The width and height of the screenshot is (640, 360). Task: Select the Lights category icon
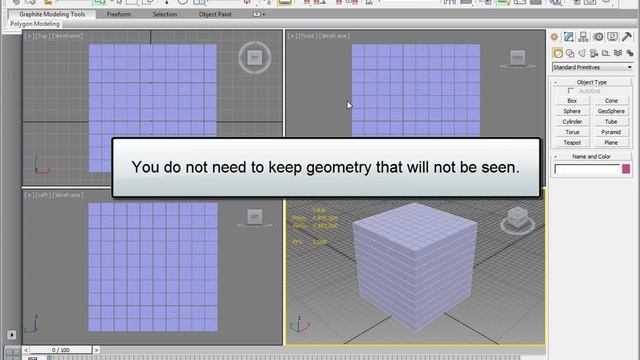[582, 53]
